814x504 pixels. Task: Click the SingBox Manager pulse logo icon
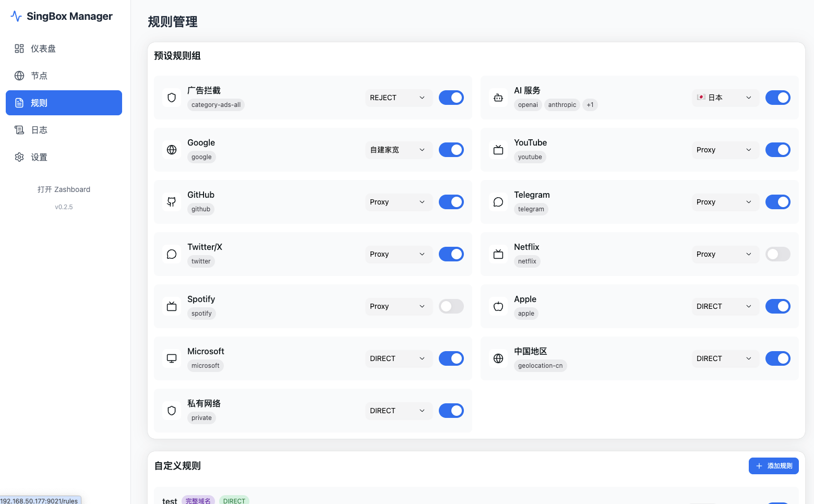pos(16,16)
